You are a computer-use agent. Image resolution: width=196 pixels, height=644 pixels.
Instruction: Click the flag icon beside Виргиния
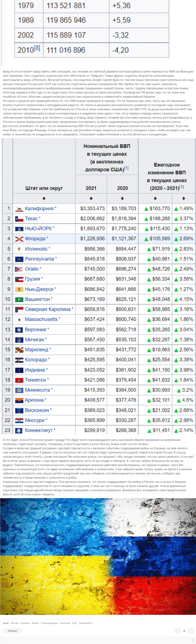(19, 329)
